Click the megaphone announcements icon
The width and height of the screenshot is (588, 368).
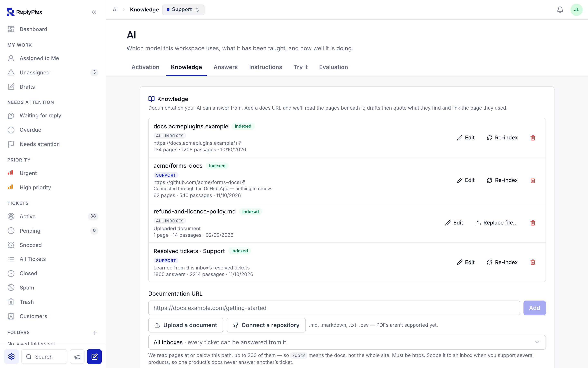click(x=77, y=357)
